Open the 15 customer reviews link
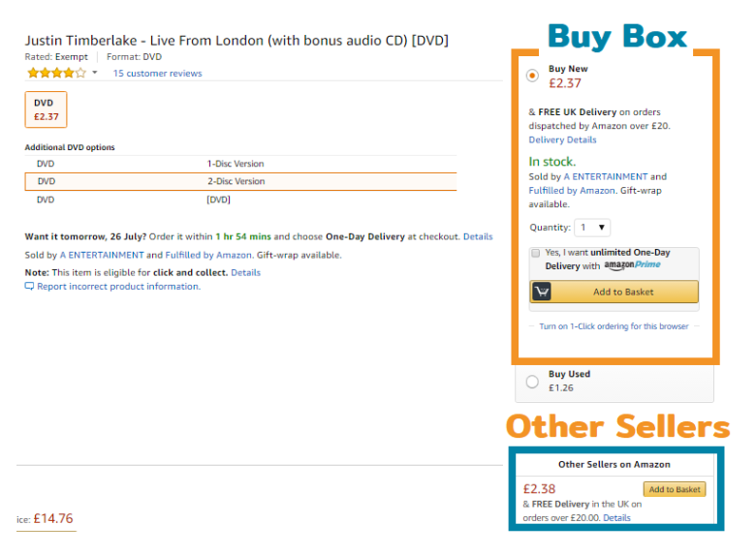756x555 pixels. pos(157,74)
